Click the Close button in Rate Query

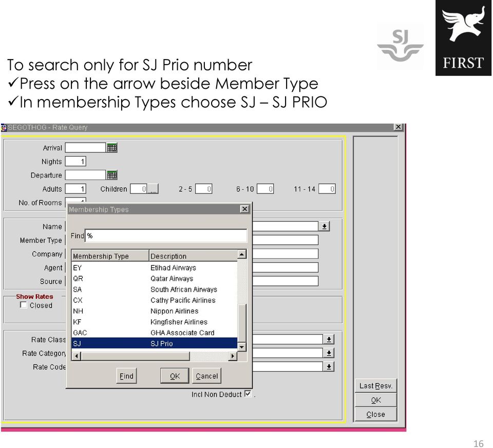[376, 414]
